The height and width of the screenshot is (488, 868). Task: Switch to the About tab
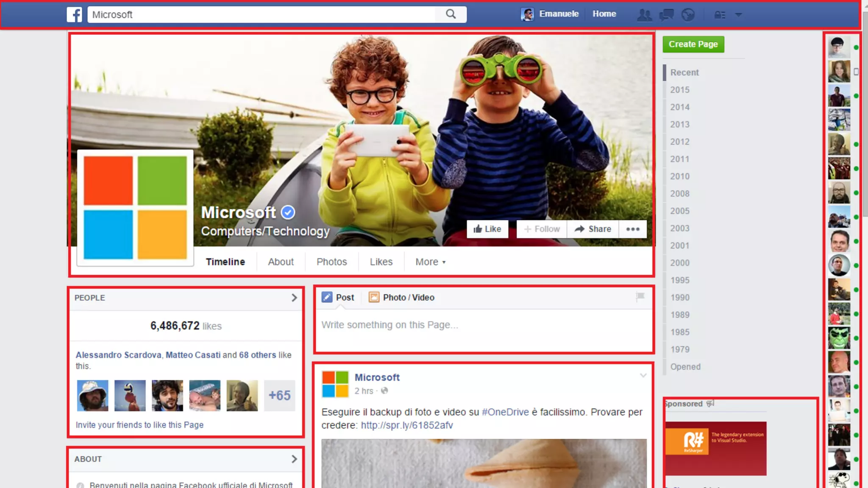[x=281, y=262]
